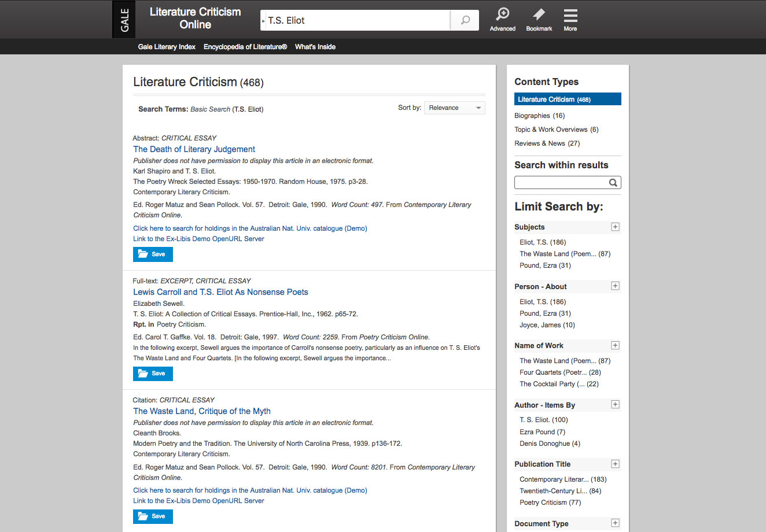Expand Person - About plus icon

615,286
